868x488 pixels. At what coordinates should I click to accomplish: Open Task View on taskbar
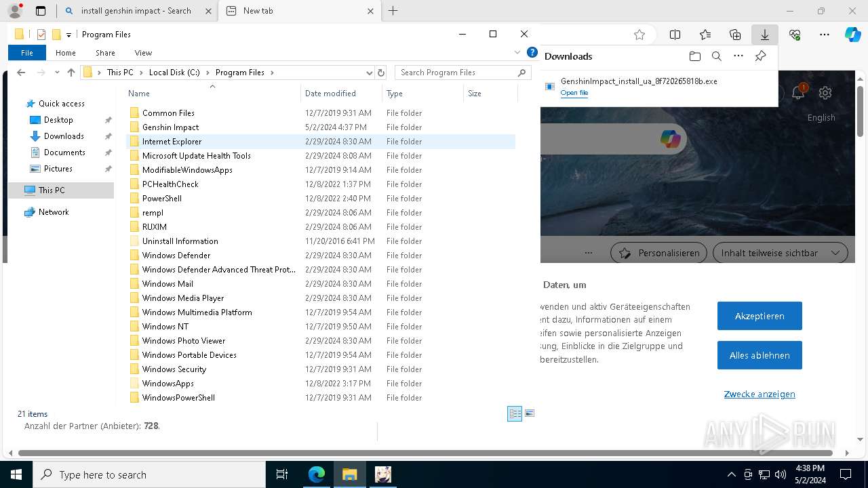[x=282, y=474]
